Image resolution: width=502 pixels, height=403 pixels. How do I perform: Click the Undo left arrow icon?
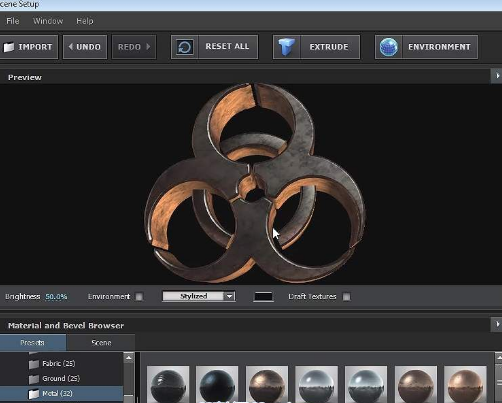(x=71, y=47)
